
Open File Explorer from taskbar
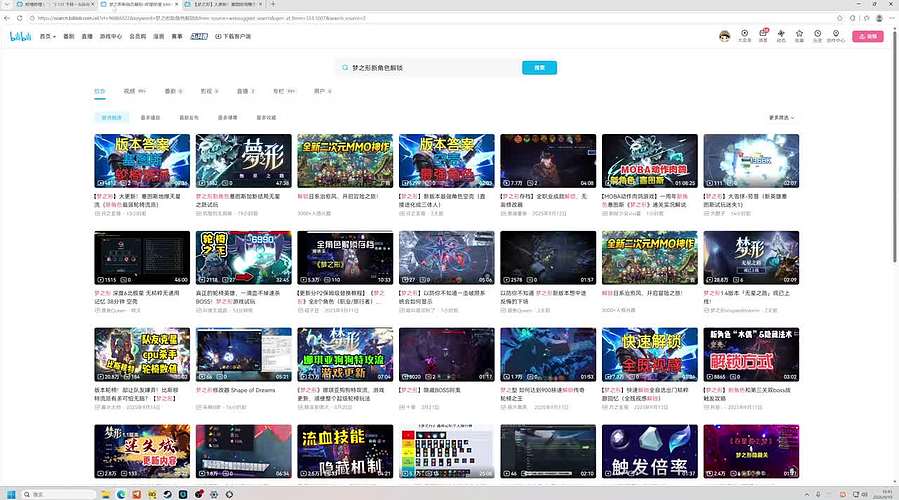click(105, 494)
